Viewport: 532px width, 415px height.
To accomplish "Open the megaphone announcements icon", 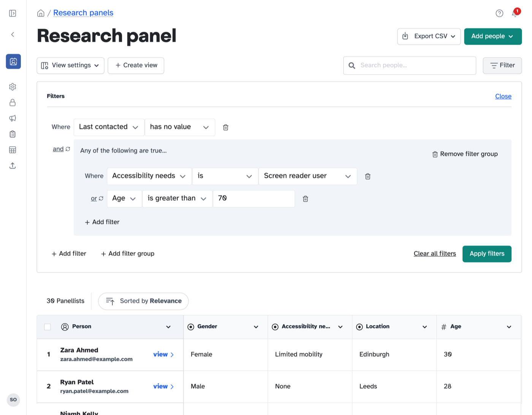I will pos(13,118).
